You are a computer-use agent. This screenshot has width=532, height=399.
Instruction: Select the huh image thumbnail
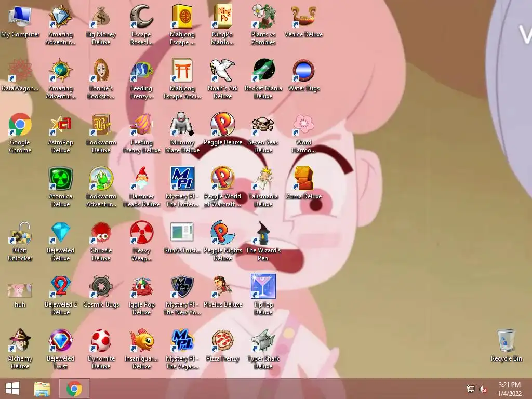20,290
